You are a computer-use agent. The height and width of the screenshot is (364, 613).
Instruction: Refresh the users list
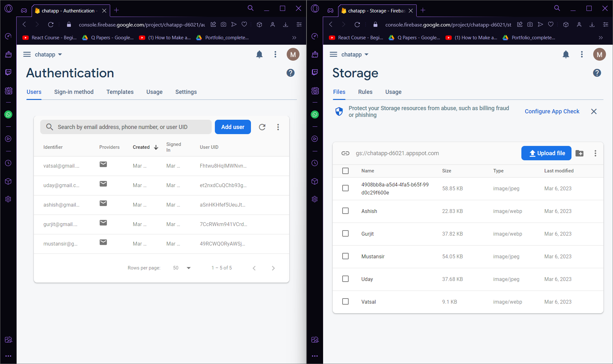pos(262,127)
